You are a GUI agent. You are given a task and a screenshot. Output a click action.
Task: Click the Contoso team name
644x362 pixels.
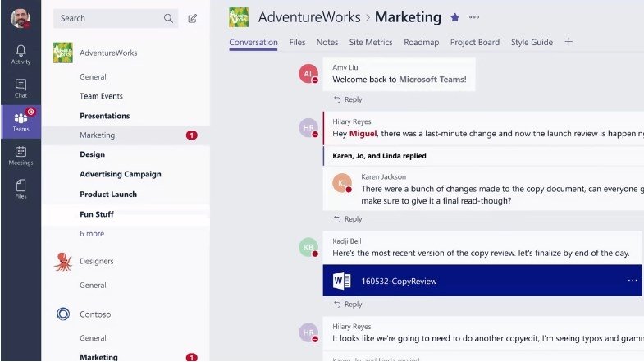click(x=95, y=314)
